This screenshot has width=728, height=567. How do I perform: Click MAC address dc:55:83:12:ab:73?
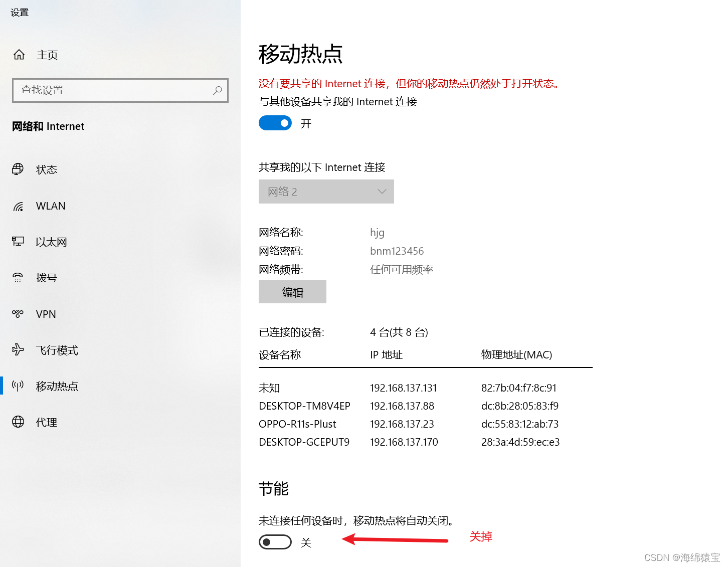click(520, 424)
